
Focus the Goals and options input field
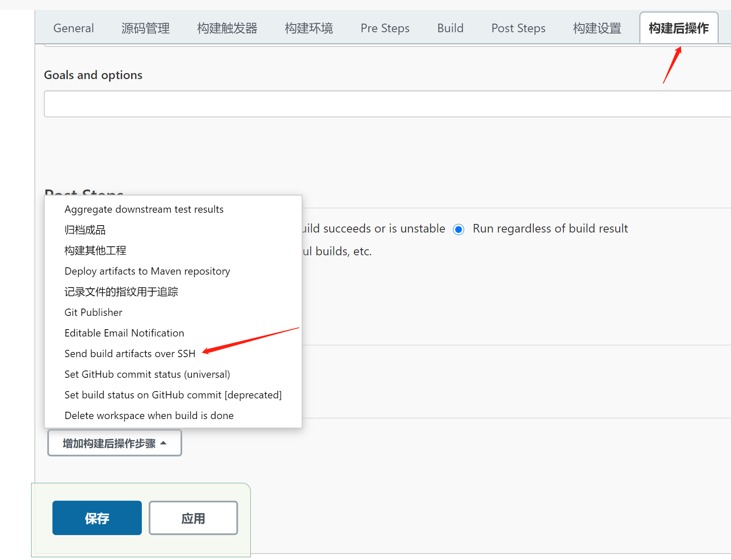tap(387, 104)
